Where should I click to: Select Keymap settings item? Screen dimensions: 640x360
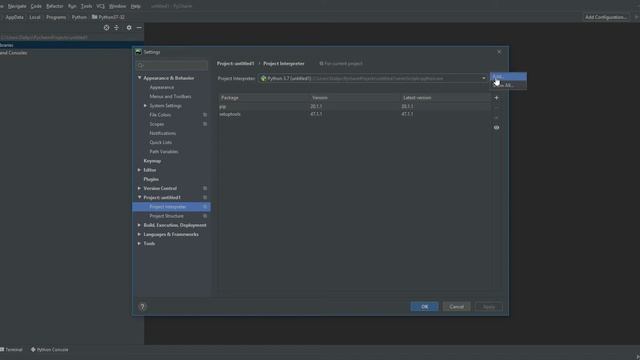(152, 161)
